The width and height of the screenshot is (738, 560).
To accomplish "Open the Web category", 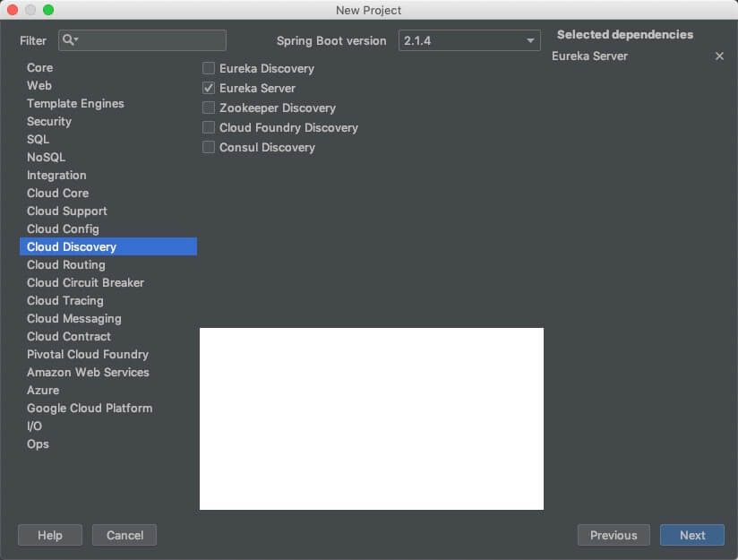I will click(108, 86).
